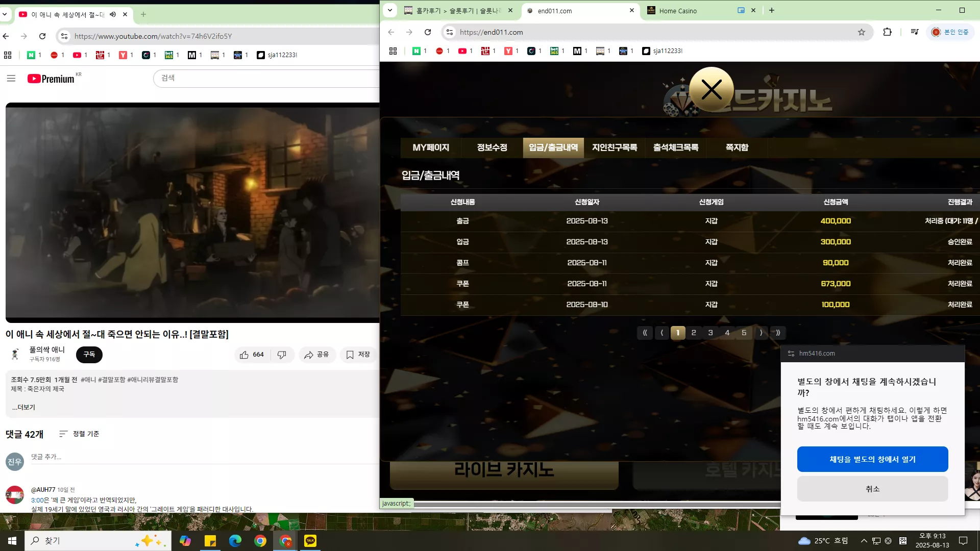Click the 댓글 추가 comment field
Screen dimensions: 980x551
(204, 457)
